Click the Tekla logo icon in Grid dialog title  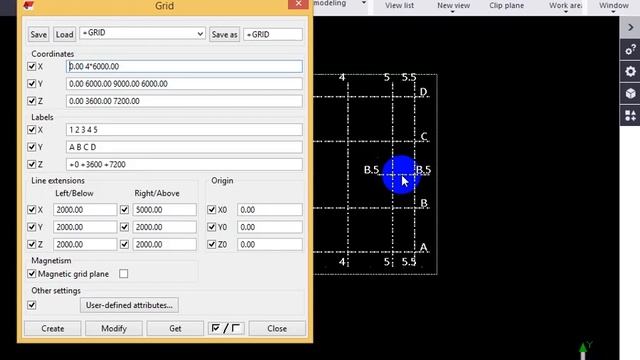(28, 5)
